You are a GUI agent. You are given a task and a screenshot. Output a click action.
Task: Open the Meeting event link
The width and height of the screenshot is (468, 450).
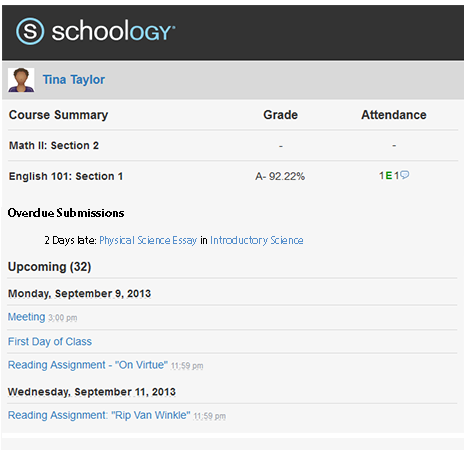(26, 317)
